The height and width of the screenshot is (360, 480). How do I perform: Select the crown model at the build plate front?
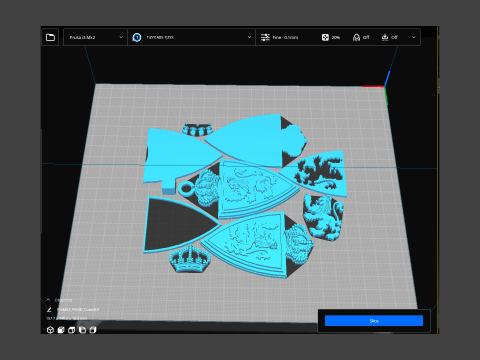[x=190, y=260]
